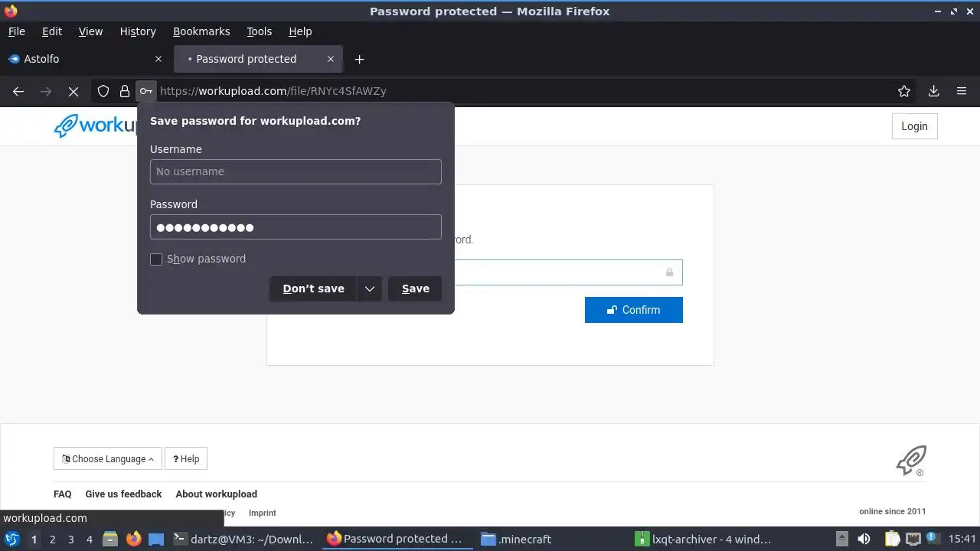Launch Firefox from the taskbar quicklaunch

pyautogui.click(x=133, y=539)
